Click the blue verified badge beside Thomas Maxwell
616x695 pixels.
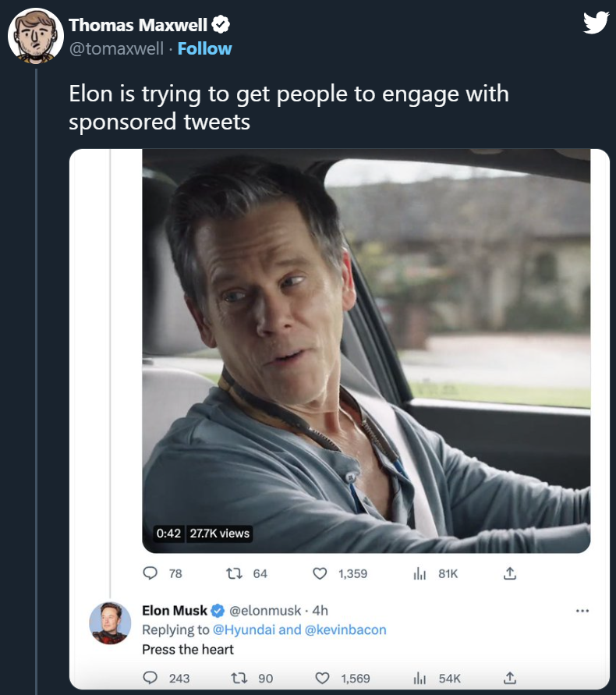(221, 25)
